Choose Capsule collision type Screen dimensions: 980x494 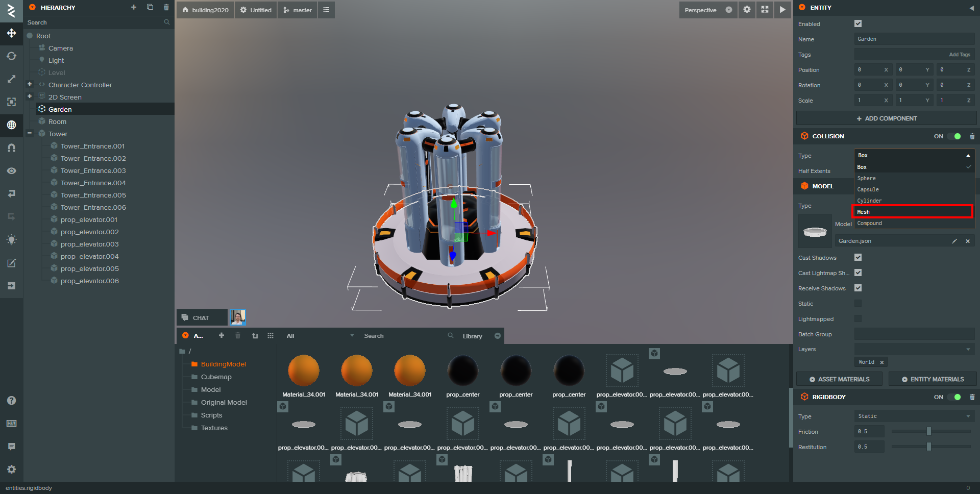(914, 189)
